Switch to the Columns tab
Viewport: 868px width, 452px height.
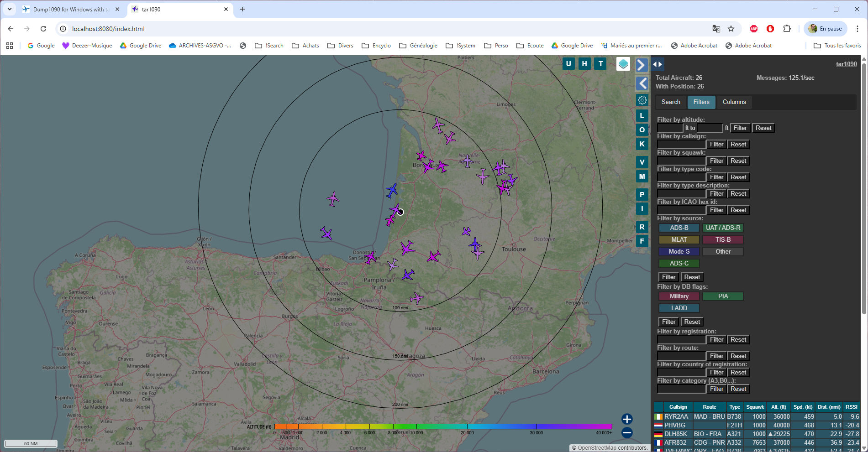tap(734, 102)
